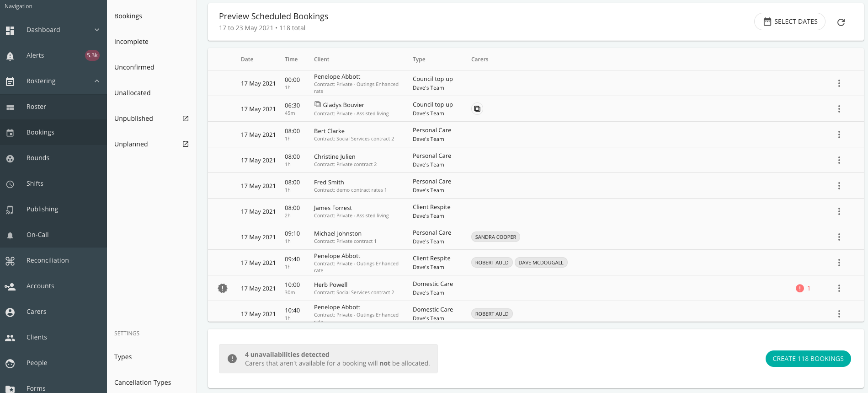Click client name Bert Clarke

[329, 131]
